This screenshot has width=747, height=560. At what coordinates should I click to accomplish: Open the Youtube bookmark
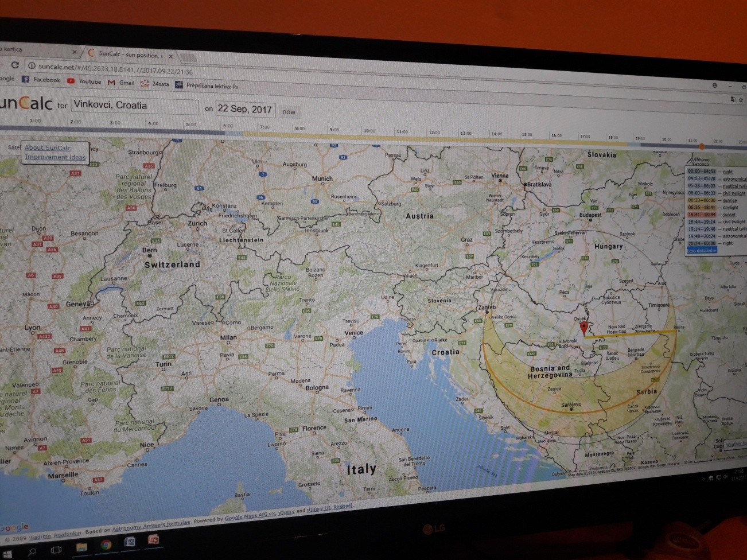(84, 81)
